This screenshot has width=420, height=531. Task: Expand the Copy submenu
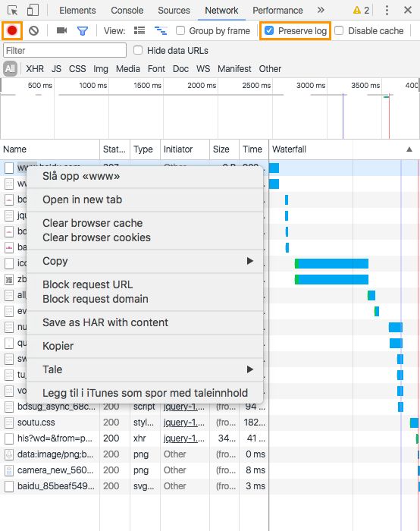145,261
